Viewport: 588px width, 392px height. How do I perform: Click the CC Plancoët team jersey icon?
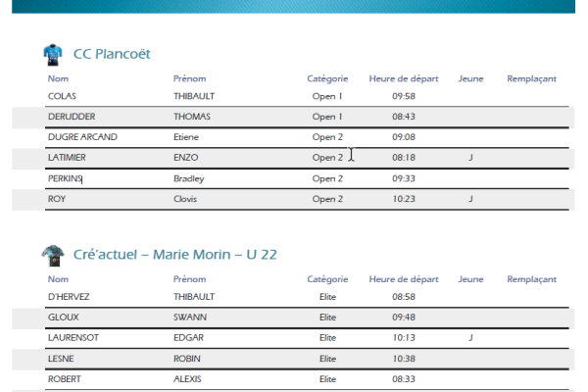point(53,55)
